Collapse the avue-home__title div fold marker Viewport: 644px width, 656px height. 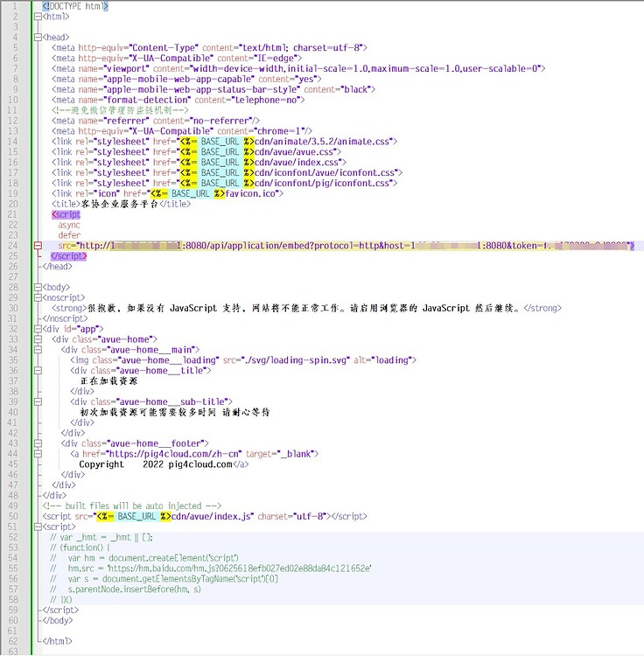click(38, 371)
